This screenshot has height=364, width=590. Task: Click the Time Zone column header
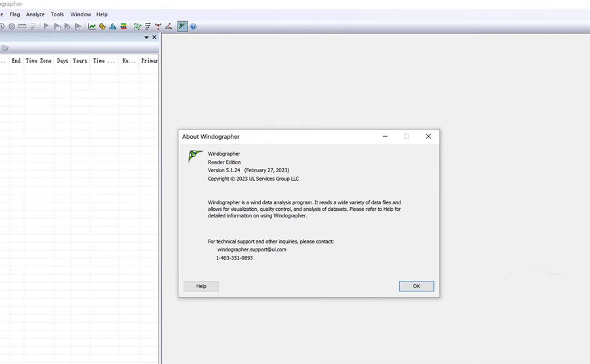(x=39, y=60)
